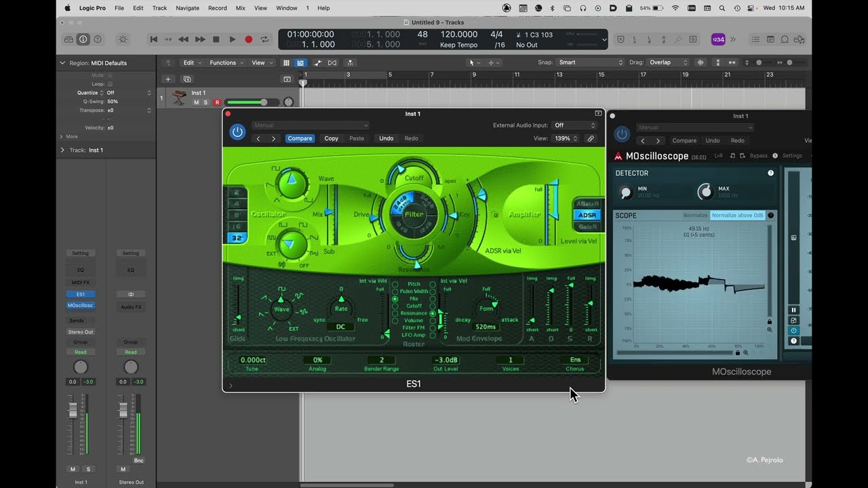
Task: Click the ES1 Out Level field
Action: click(446, 360)
